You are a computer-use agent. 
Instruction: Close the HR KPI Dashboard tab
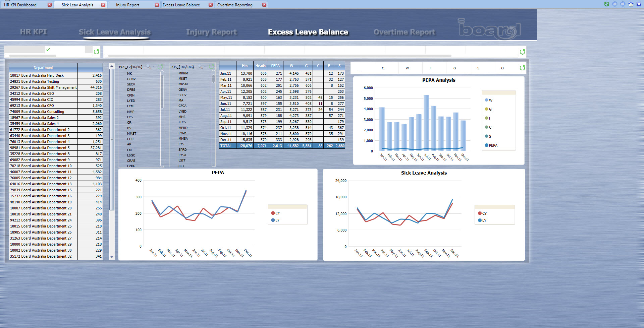coord(50,5)
